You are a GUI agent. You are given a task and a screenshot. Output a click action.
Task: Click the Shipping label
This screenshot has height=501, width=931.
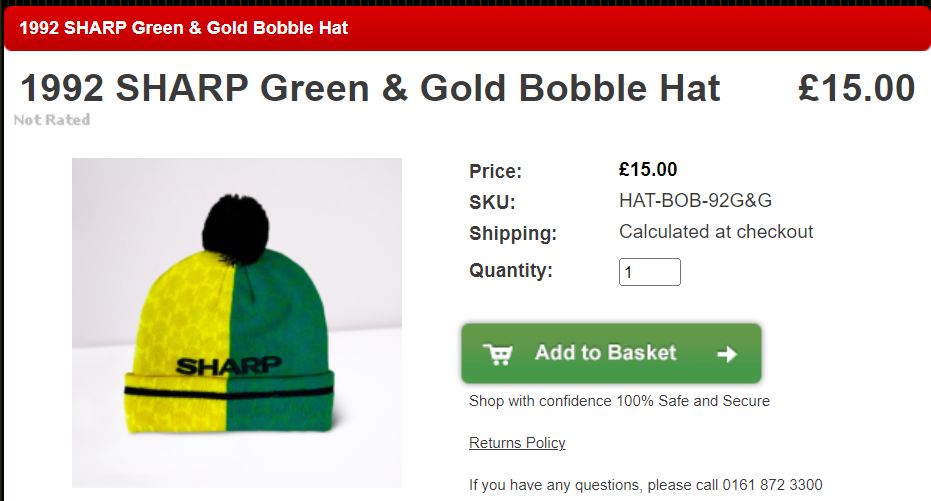pyautogui.click(x=513, y=233)
